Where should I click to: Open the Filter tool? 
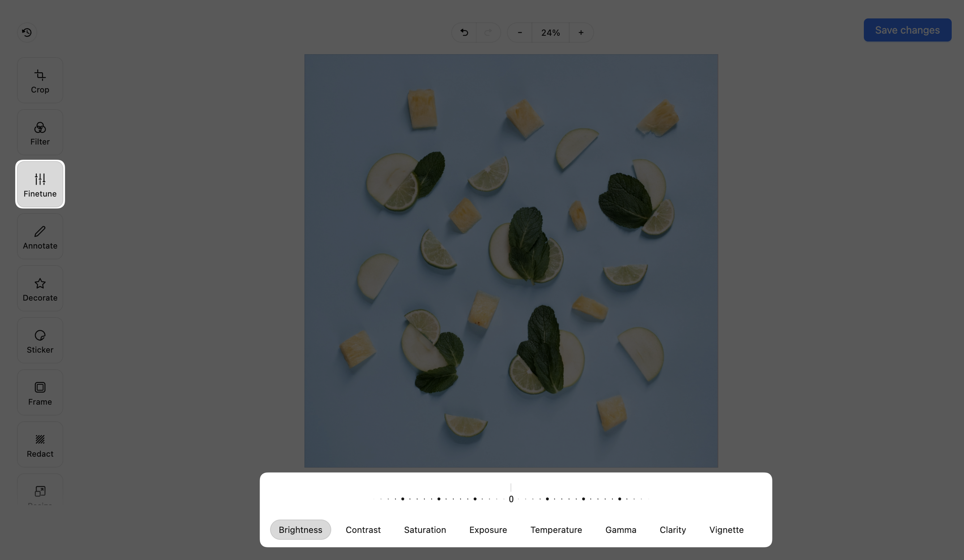(40, 132)
